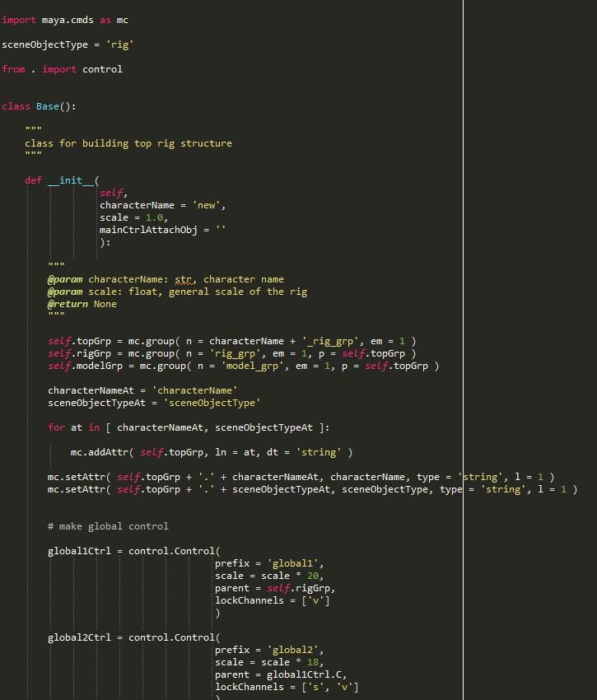Click 'parent = self.rigGrp,' argument line
This screenshot has height=700, width=597.
click(275, 588)
